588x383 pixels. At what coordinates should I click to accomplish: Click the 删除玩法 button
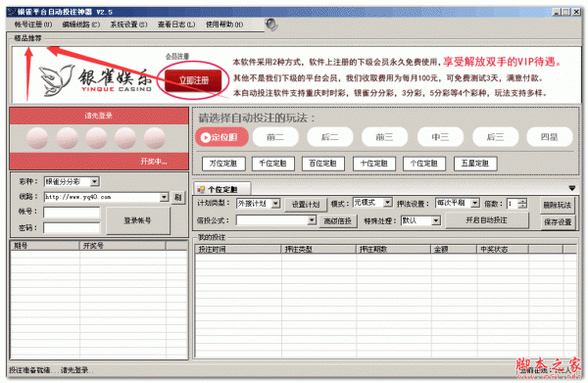[x=558, y=206]
